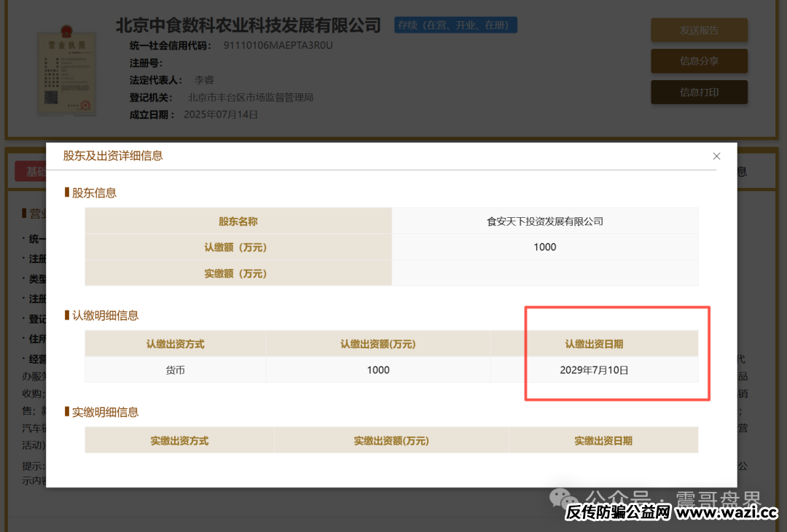Click the shareholder name 食安天下投资发展有限公司

click(x=544, y=222)
